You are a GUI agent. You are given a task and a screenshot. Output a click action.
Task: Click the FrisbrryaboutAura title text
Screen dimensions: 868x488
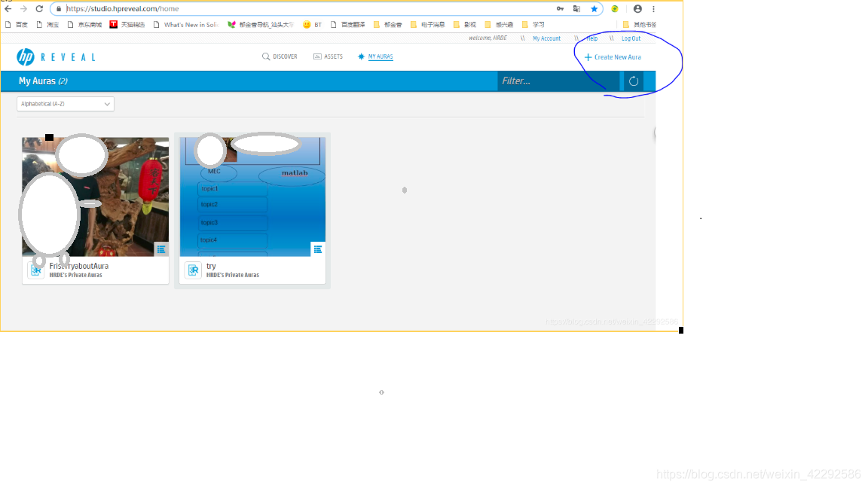pyautogui.click(x=78, y=266)
